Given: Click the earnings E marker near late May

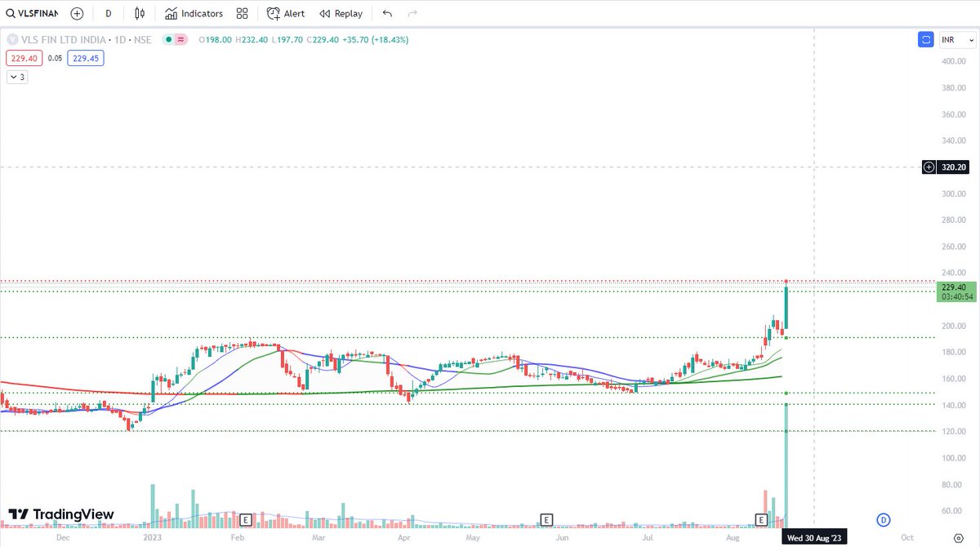Looking at the screenshot, I should (x=546, y=519).
